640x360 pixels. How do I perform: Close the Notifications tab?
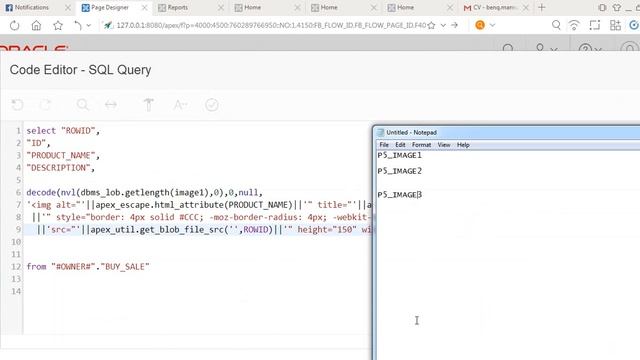coord(68,7)
